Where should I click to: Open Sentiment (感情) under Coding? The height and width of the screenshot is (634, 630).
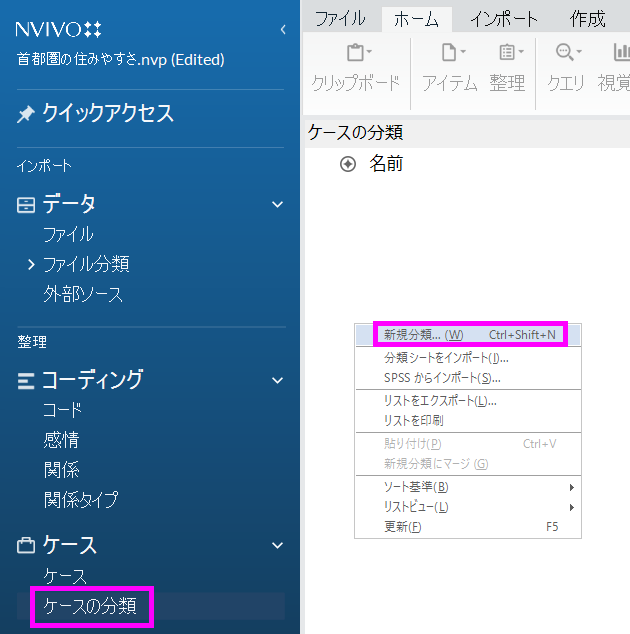click(x=61, y=440)
